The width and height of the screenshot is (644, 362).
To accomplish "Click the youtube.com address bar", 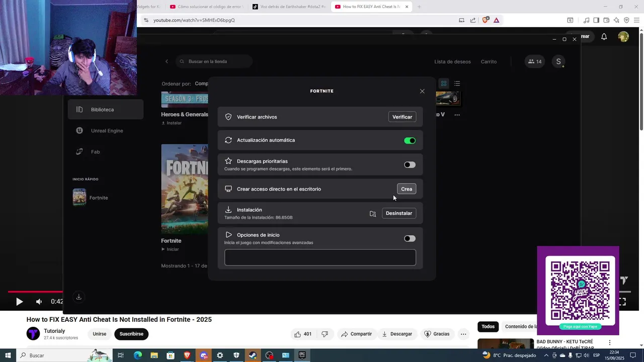I will (x=302, y=20).
